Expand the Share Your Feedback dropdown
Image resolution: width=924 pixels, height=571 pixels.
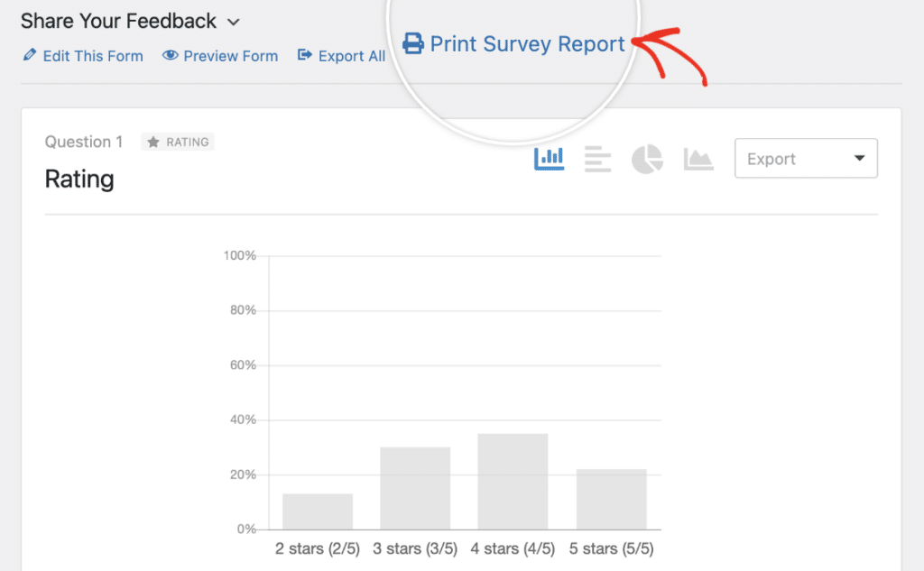tap(234, 21)
